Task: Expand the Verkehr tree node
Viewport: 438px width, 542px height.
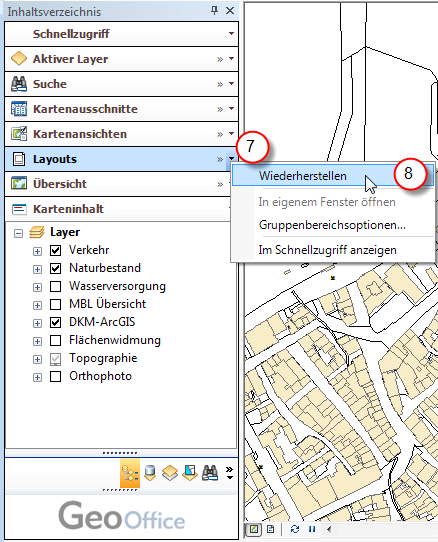Action: (37, 251)
